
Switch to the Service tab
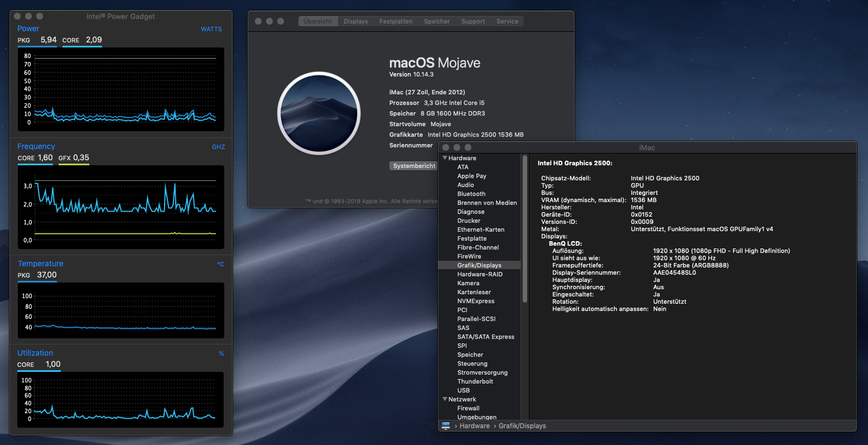click(507, 21)
